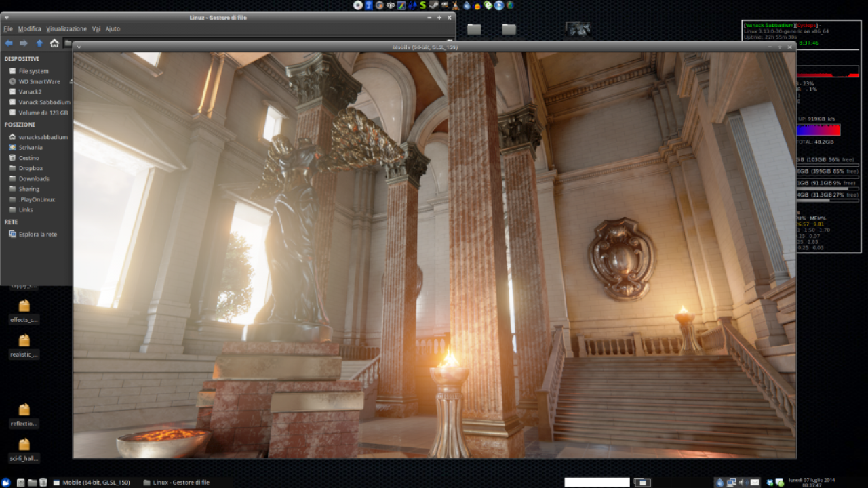The width and height of the screenshot is (868, 488).
Task: Open Dropbox location in sidebar
Action: coord(31,168)
